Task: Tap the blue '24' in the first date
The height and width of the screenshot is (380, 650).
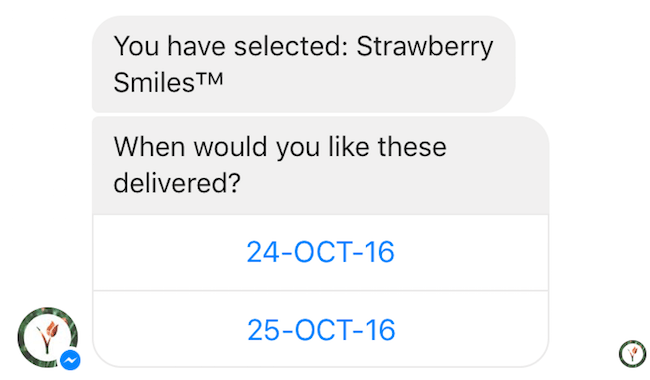Action: [262, 252]
